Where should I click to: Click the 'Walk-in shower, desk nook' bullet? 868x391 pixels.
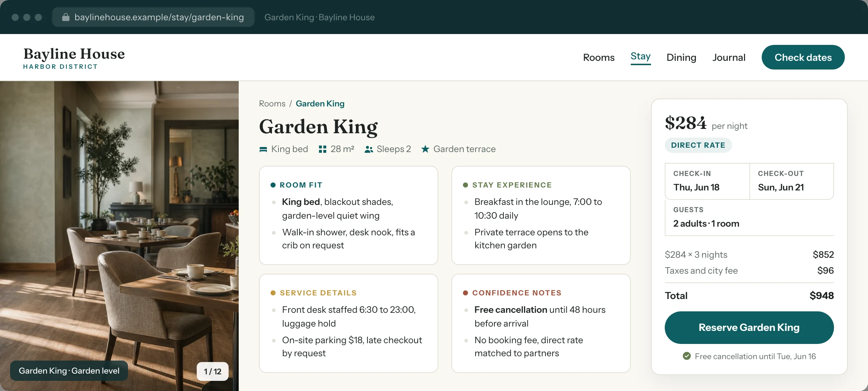pos(348,239)
